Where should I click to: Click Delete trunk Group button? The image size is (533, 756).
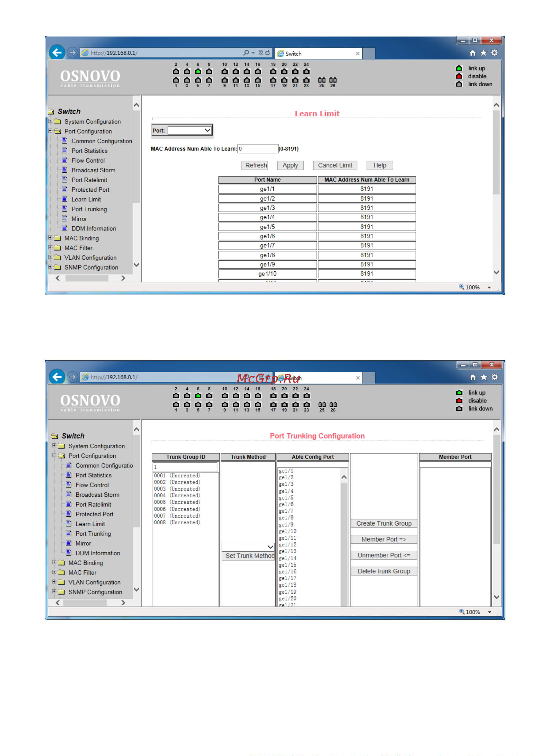click(384, 571)
